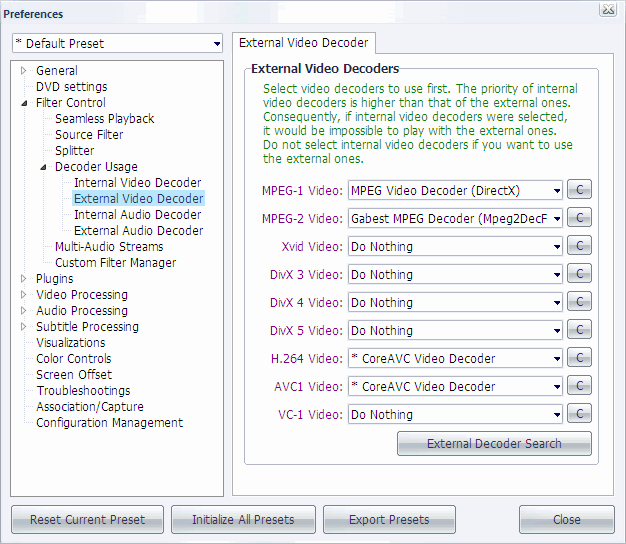Open the Default Preset dropdown
This screenshot has height=544, width=626.
tap(117, 43)
